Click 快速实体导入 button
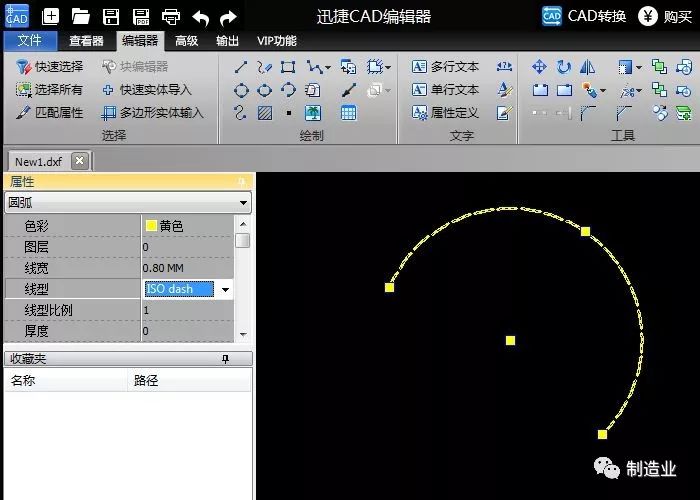Screen dimensions: 700x500 pos(146,90)
